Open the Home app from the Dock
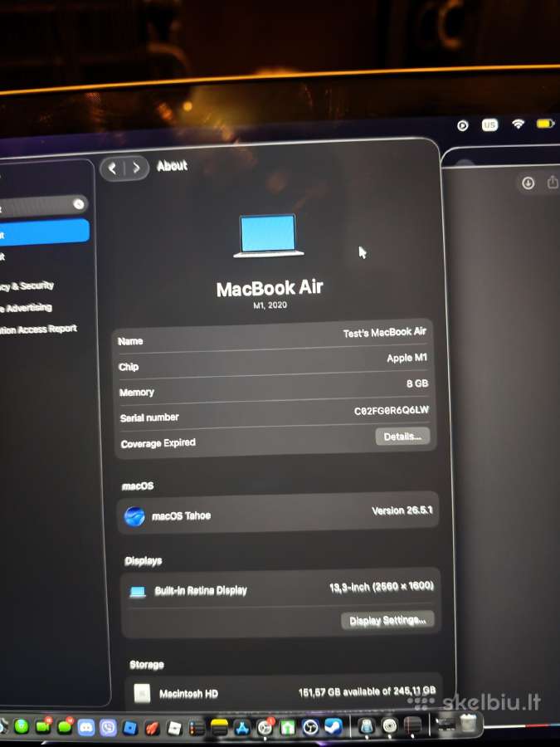The image size is (560, 747). tap(288, 727)
